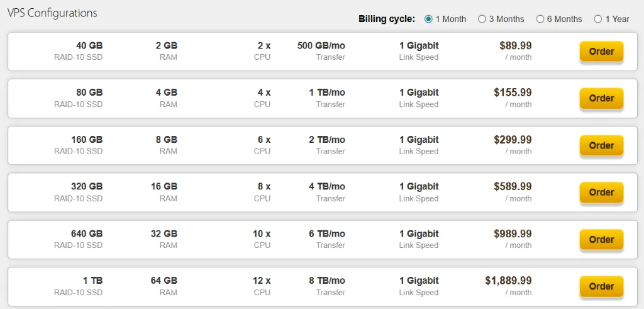
Task: Switch billing cycle to 6 Months
Action: [540, 19]
